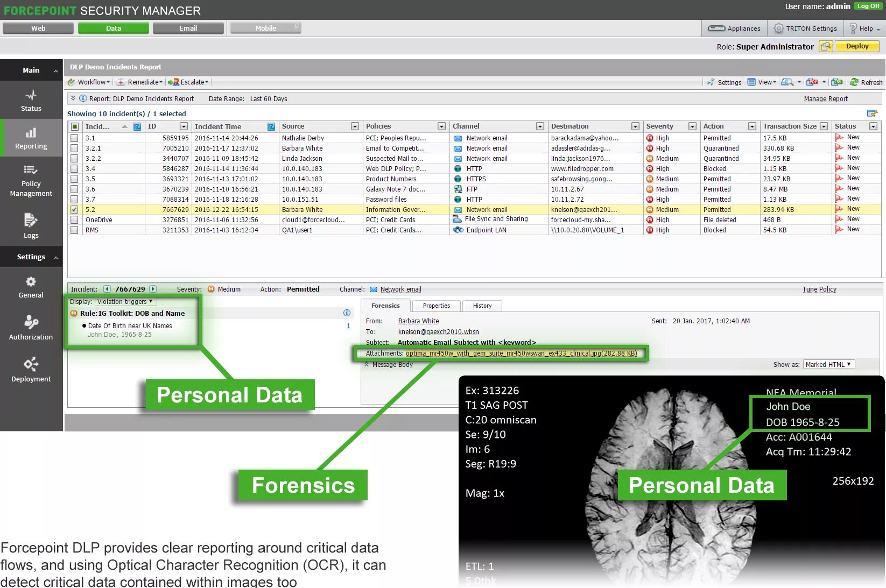Image resolution: width=886 pixels, height=588 pixels.
Task: Click the violation count link 1
Action: point(348,326)
